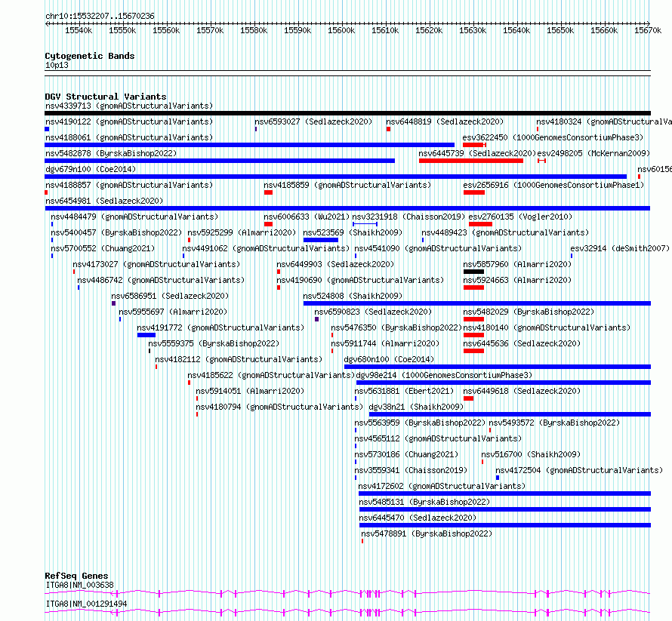Image resolution: width=672 pixels, height=621 pixels.
Task: Click nsv5911744 (Almarri2020) label
Action: click(385, 343)
